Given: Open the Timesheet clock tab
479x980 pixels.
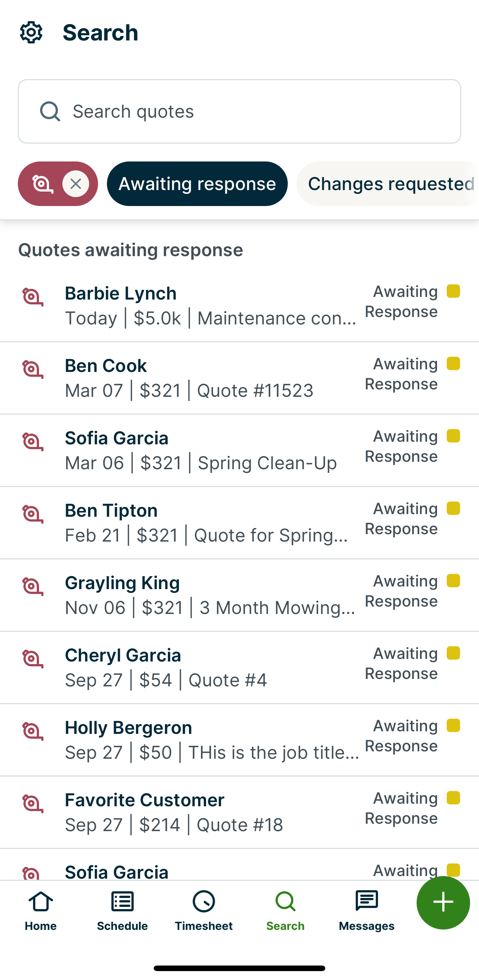Looking at the screenshot, I should (x=203, y=910).
